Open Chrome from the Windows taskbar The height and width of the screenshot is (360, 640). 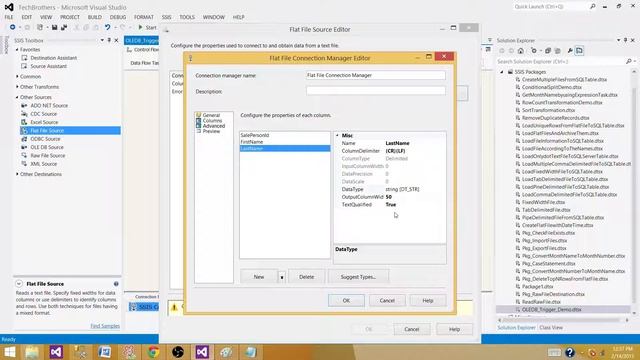(153, 352)
